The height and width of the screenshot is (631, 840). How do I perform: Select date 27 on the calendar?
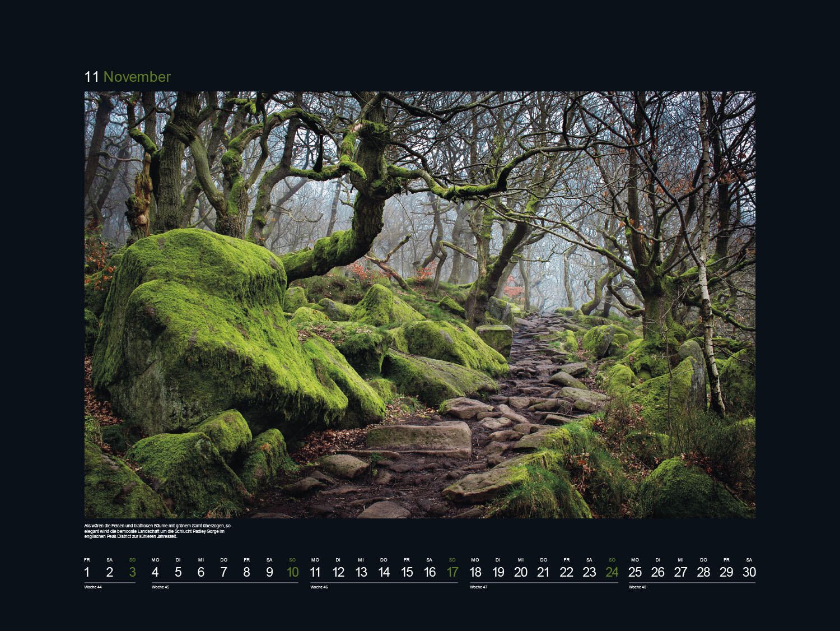coord(680,572)
